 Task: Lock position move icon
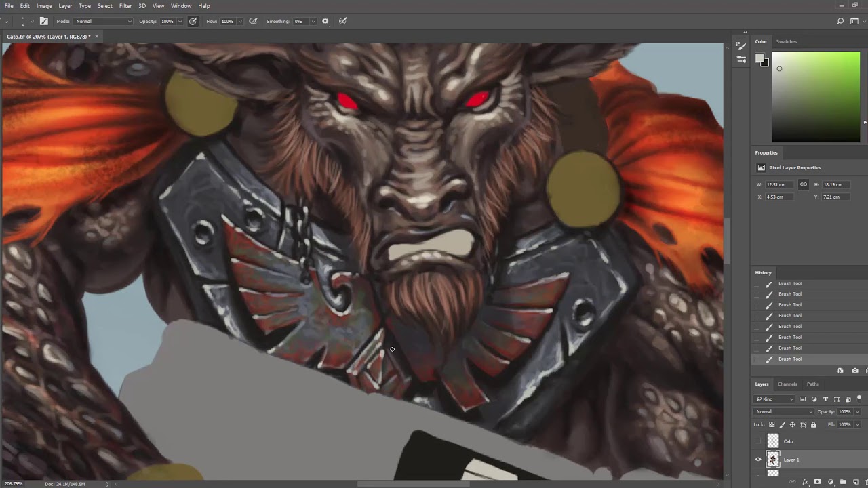(x=793, y=425)
